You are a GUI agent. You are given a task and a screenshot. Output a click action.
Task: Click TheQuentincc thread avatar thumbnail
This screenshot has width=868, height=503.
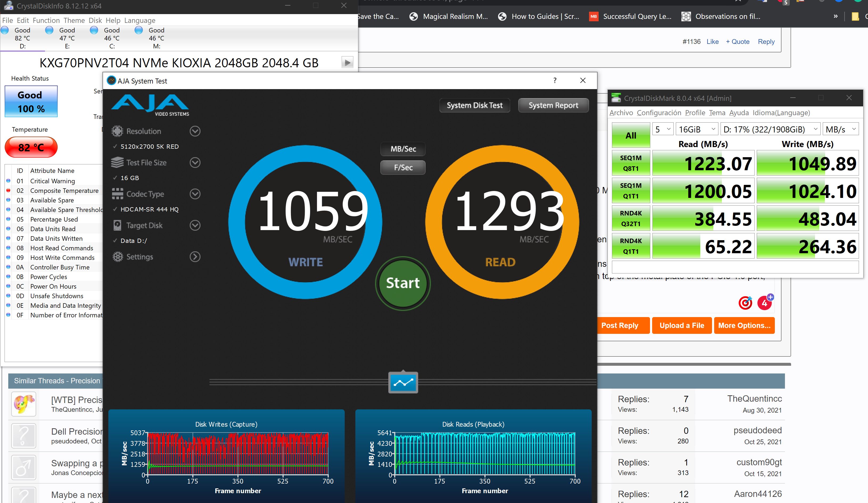[x=23, y=404]
